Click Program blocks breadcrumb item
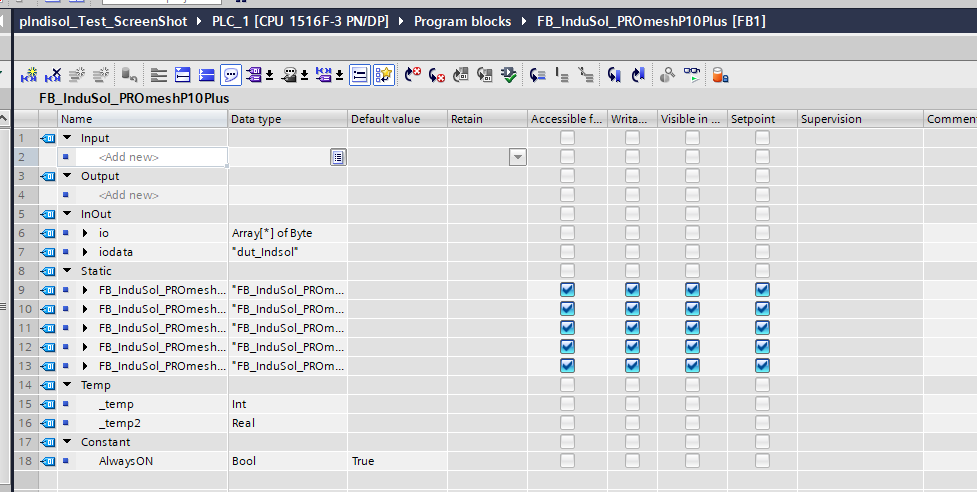Viewport: 977px width, 492px height. coord(462,21)
